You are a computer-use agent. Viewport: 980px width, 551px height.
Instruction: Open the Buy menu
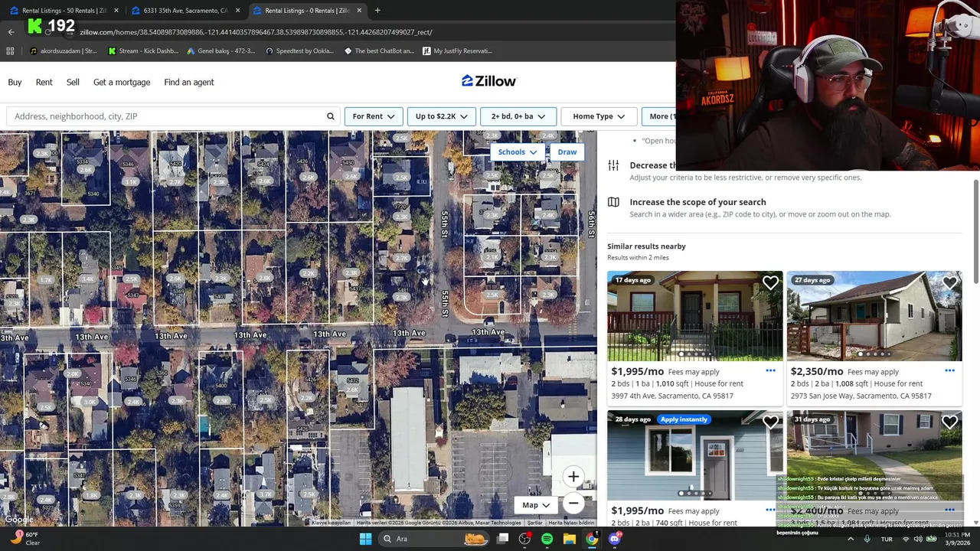point(15,82)
